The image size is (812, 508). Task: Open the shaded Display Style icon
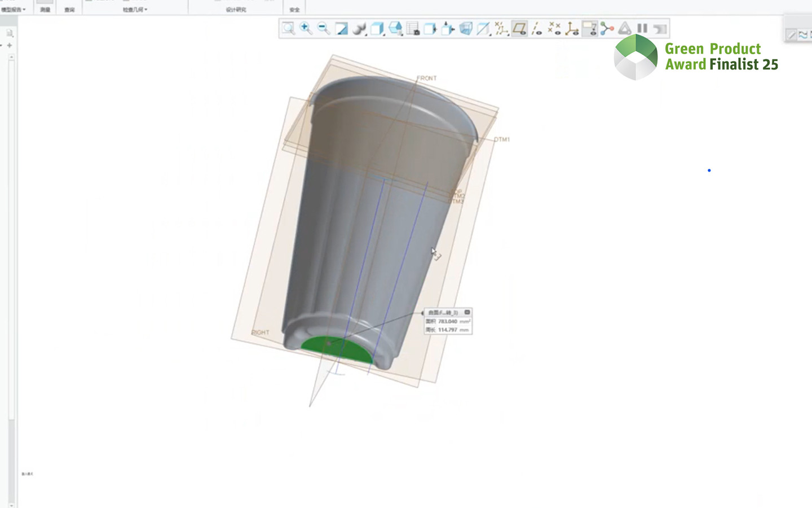[376, 28]
